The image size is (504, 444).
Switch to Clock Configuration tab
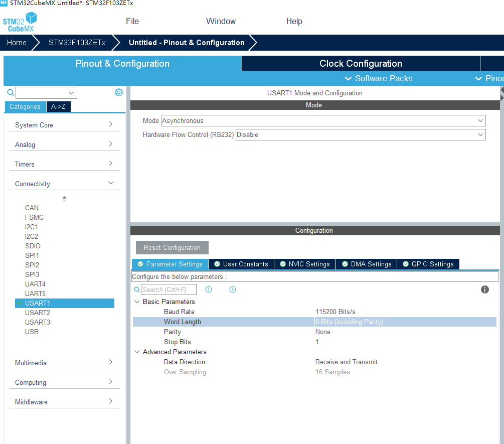coord(361,63)
